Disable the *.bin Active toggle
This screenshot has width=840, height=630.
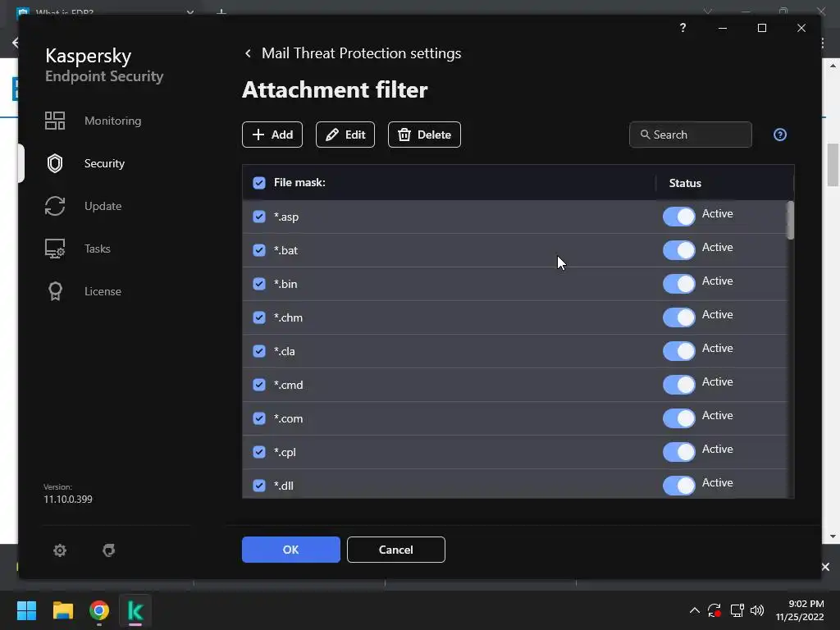click(x=678, y=284)
